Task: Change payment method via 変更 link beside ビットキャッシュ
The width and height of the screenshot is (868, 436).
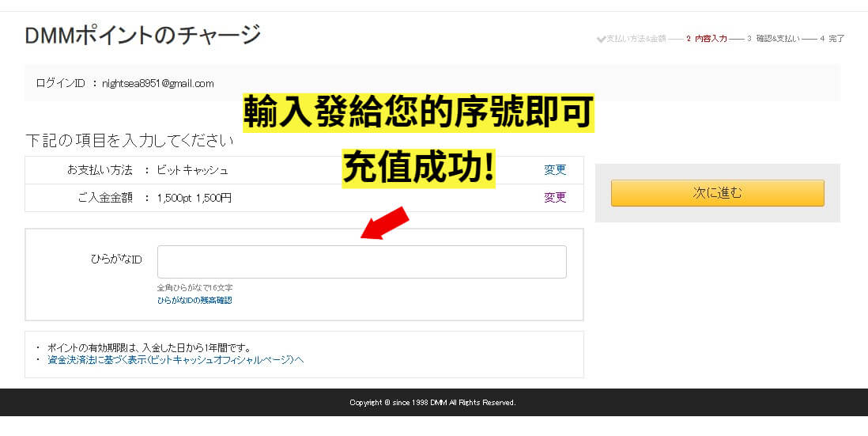Action: point(555,169)
